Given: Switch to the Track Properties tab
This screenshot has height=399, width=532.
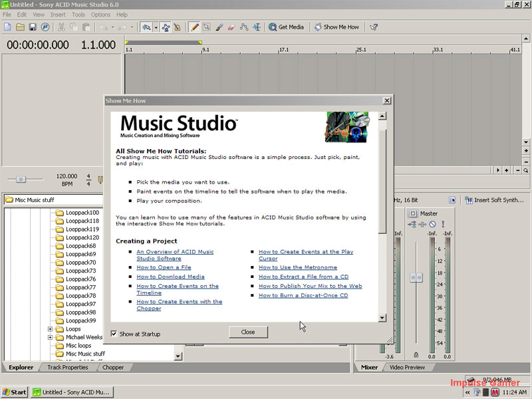Looking at the screenshot, I should point(68,368).
